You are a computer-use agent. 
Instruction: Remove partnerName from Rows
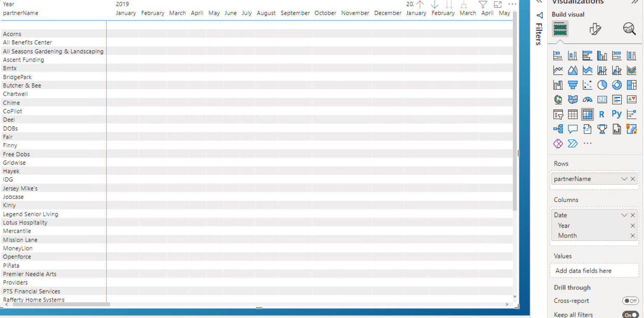coord(633,179)
